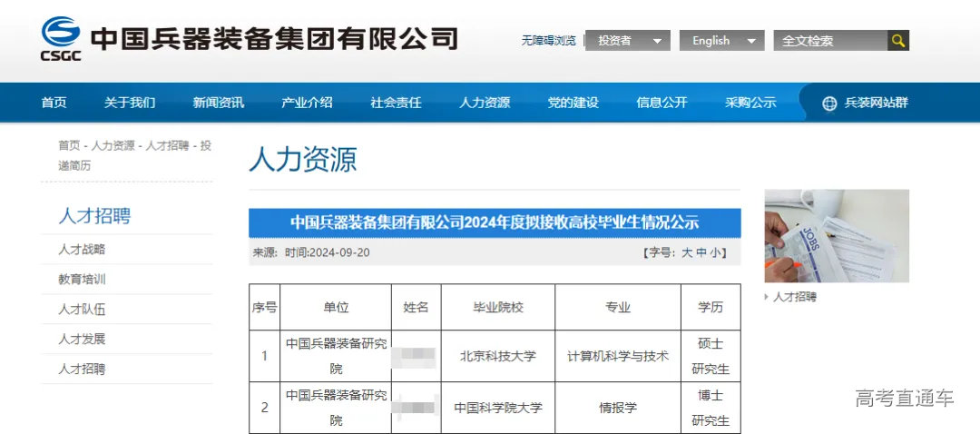Click the 硕士研究生 table cell
980x434 pixels.
[710, 357]
